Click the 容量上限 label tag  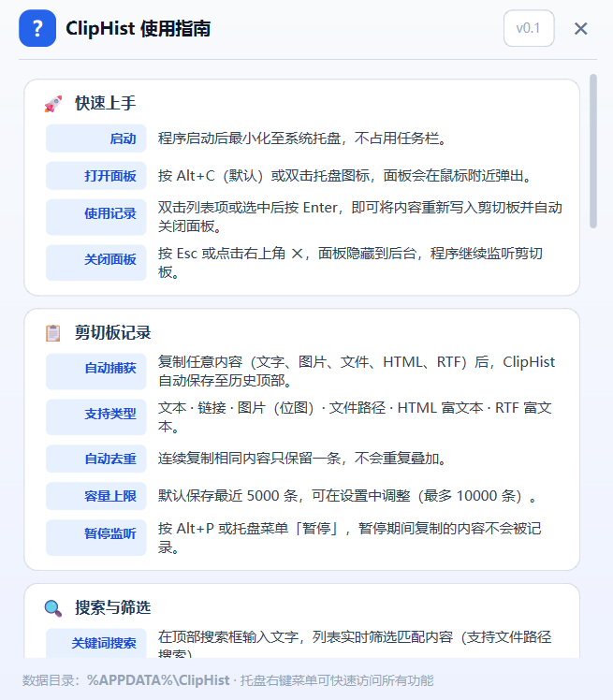pos(96,496)
